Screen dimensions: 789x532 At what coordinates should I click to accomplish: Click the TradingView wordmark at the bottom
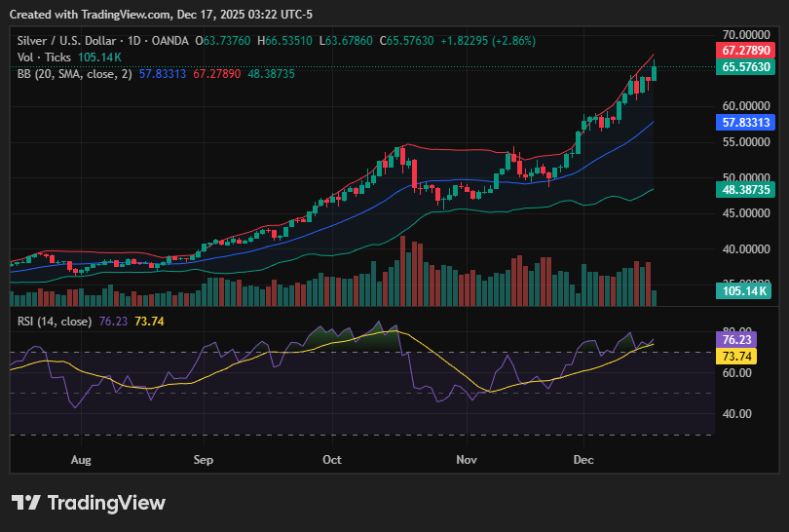click(106, 503)
